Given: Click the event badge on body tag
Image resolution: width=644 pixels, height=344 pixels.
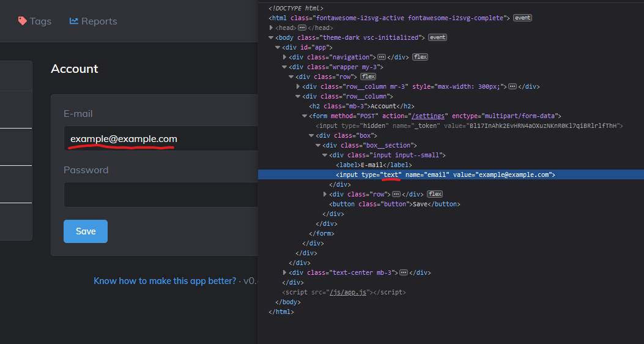Looking at the screenshot, I should [437, 37].
